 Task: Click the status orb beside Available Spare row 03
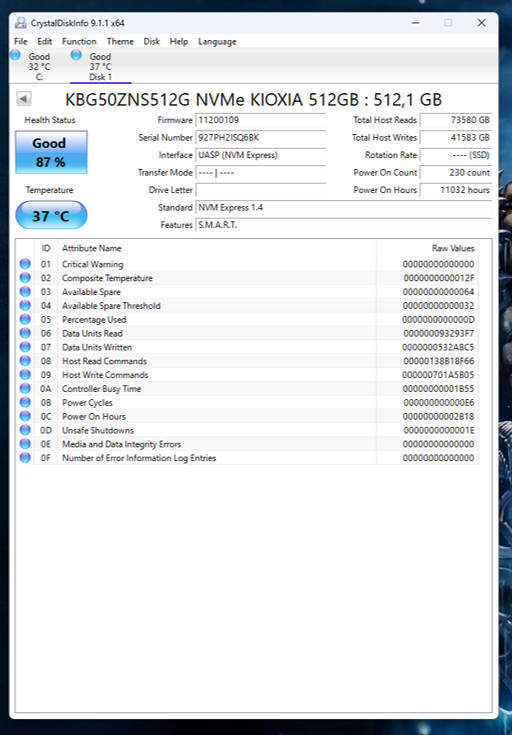[25, 292]
